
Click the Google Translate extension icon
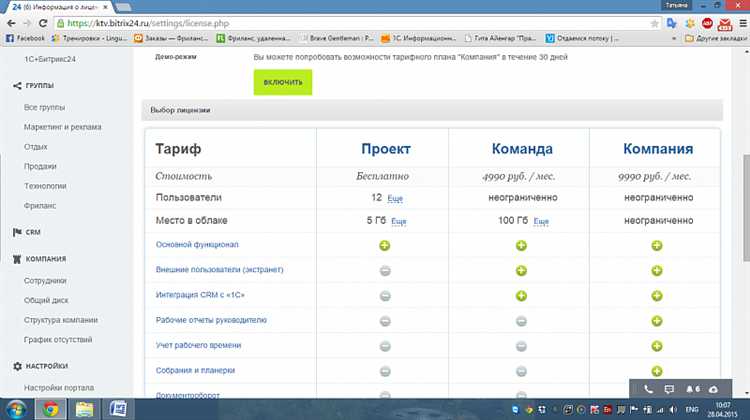(672, 23)
